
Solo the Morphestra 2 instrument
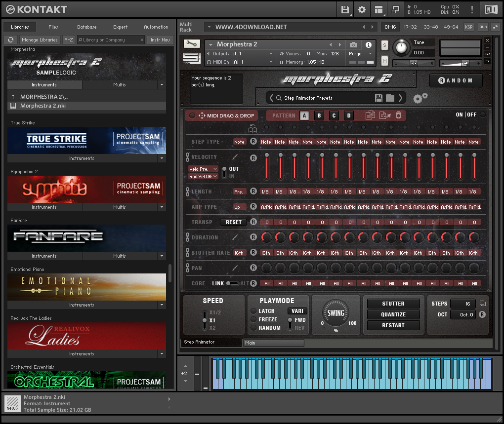tap(384, 45)
